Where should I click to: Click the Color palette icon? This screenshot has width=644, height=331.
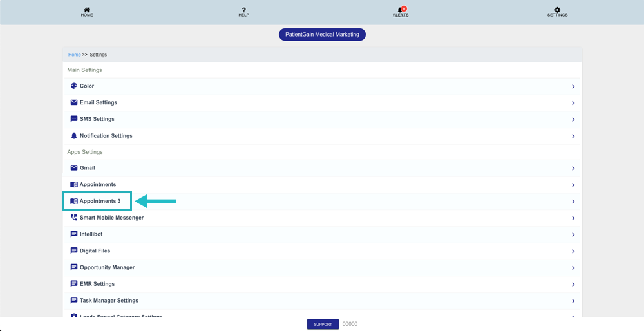pos(74,86)
